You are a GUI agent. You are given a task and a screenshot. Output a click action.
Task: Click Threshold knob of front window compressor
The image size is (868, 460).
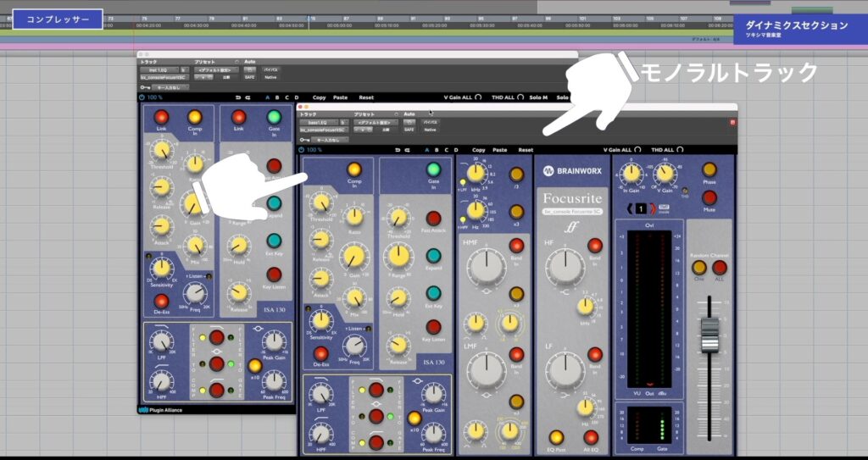322,203
